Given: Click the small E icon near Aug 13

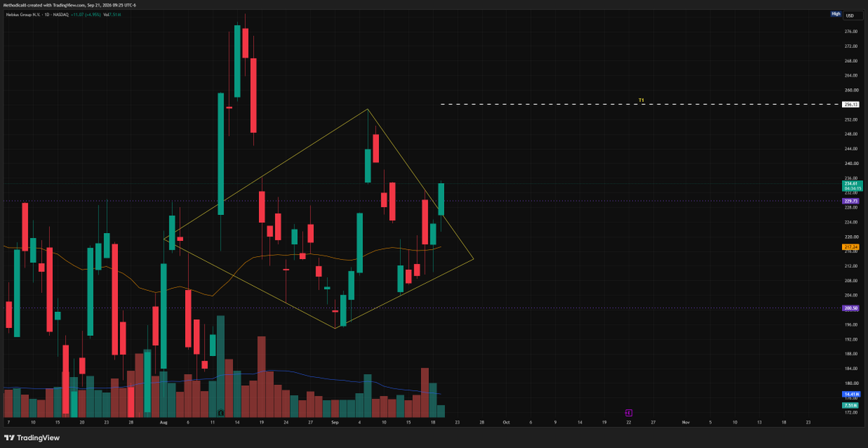Looking at the screenshot, I should tap(221, 413).
